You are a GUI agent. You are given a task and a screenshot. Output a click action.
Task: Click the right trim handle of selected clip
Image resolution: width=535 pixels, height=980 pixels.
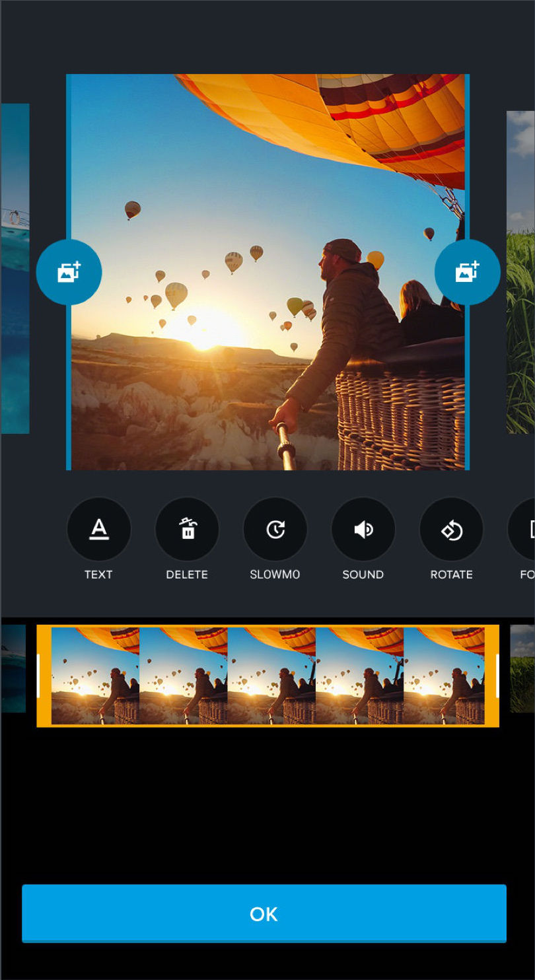point(497,676)
